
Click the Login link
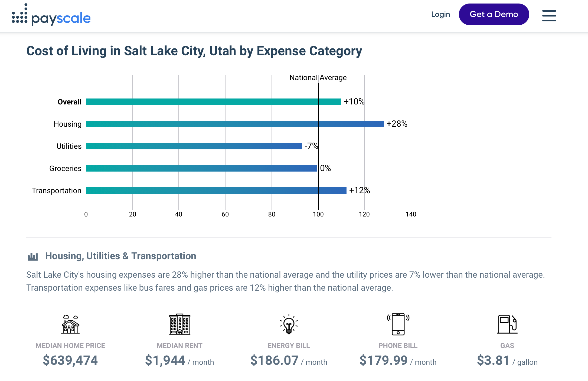(440, 14)
